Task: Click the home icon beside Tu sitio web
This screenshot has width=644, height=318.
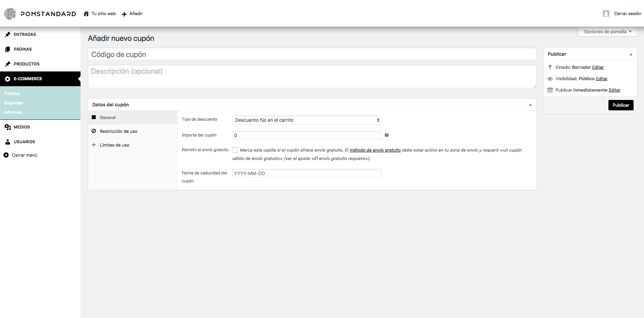Action: [86, 14]
